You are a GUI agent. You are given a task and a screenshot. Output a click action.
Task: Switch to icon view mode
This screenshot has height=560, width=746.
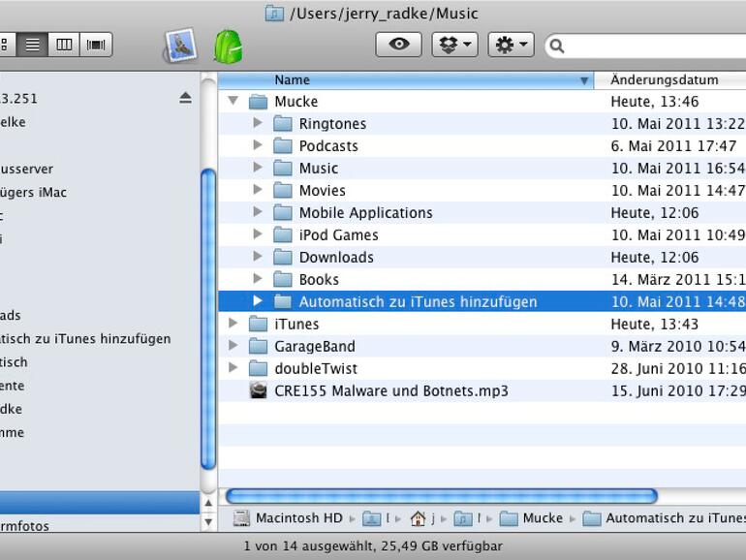[7, 45]
